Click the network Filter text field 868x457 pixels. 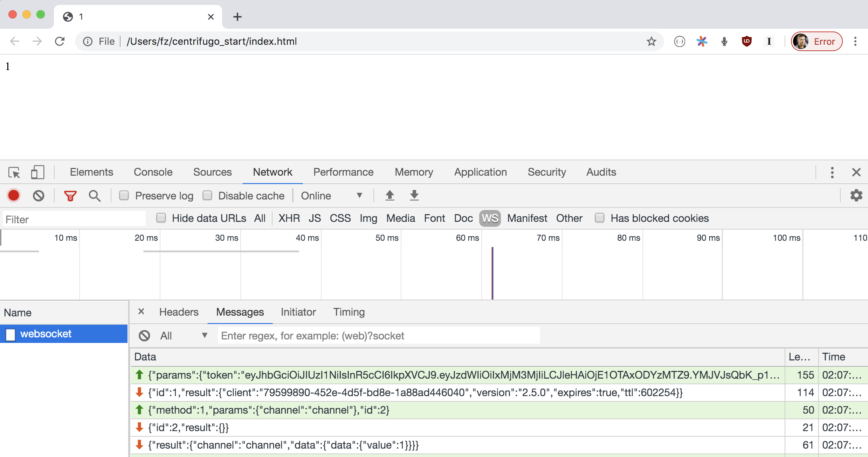click(74, 219)
